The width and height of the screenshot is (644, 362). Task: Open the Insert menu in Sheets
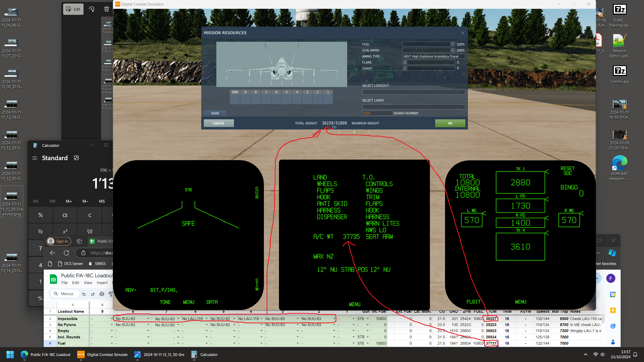click(x=102, y=283)
